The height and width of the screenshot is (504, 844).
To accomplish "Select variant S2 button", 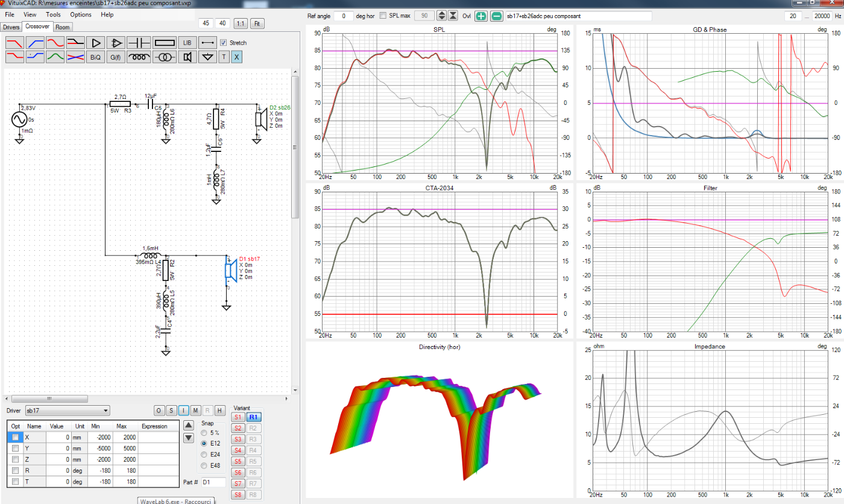I will tap(238, 428).
